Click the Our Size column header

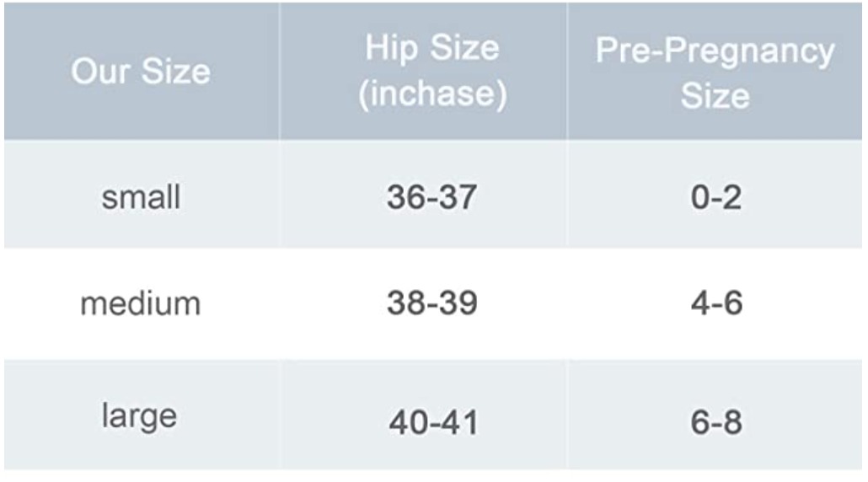[x=142, y=72]
